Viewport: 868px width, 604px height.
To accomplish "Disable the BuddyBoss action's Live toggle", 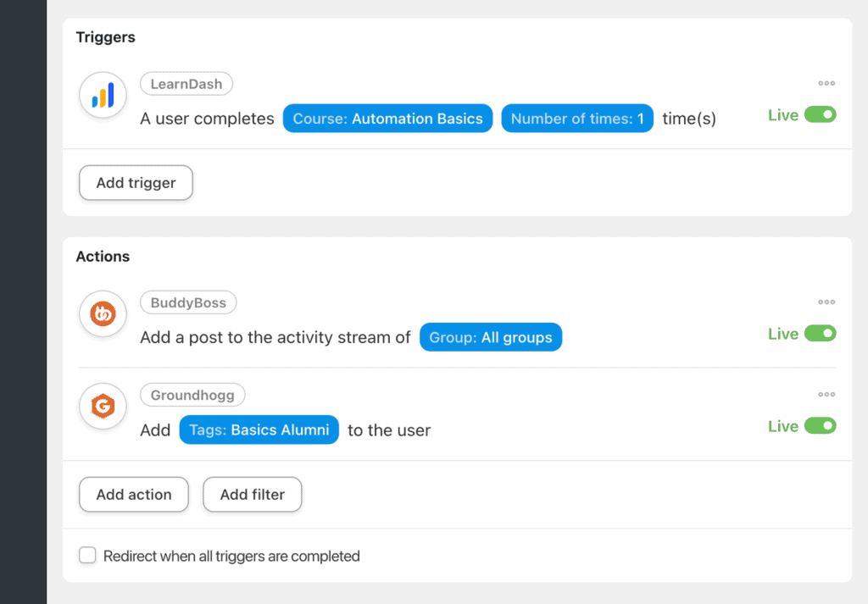I will [x=820, y=333].
